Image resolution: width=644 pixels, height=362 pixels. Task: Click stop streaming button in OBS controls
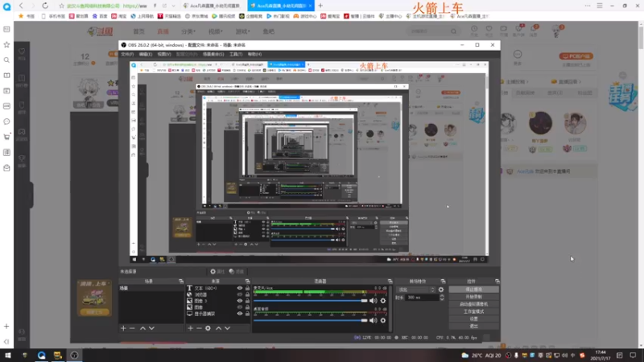click(x=473, y=290)
